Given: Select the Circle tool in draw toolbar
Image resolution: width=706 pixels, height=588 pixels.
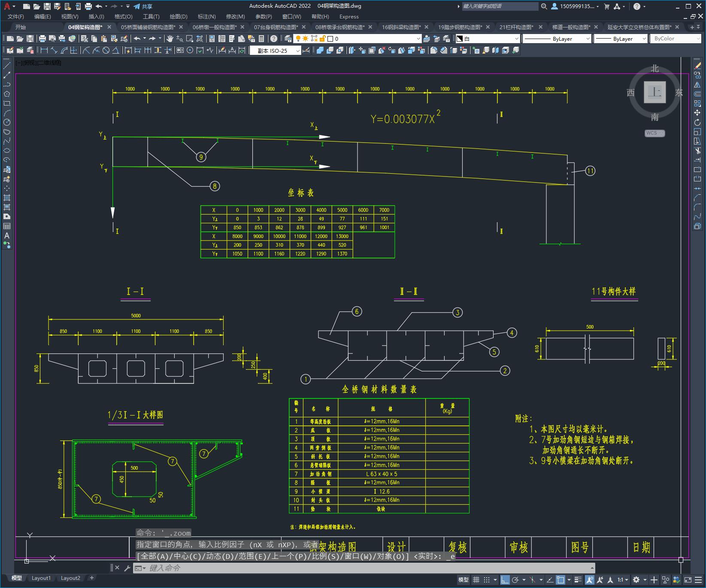Looking at the screenshot, I should [x=7, y=122].
